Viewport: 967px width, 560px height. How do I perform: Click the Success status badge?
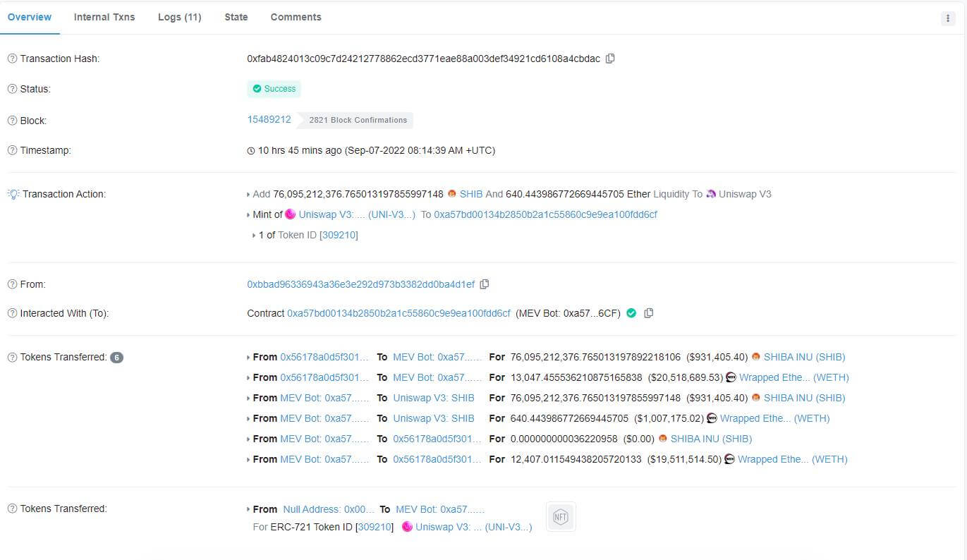point(274,89)
